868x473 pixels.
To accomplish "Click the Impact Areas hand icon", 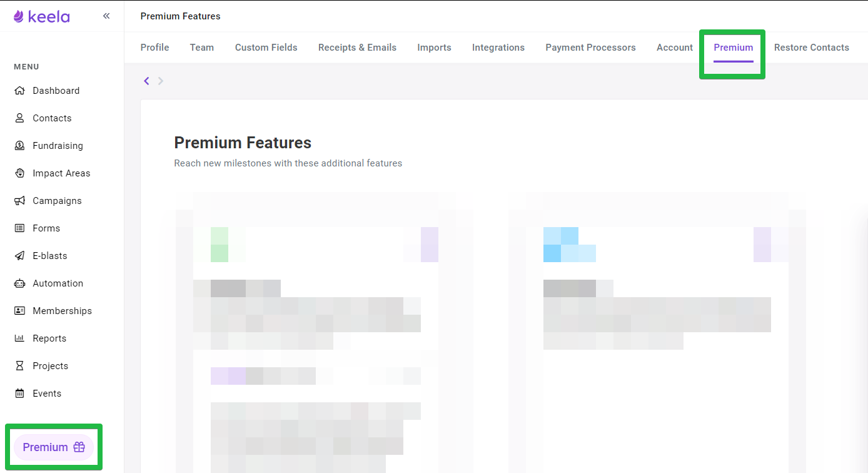I will click(19, 173).
